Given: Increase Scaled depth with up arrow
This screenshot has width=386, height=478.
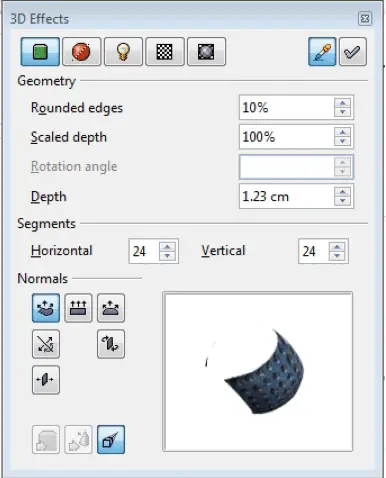Looking at the screenshot, I should pyautogui.click(x=343, y=132).
